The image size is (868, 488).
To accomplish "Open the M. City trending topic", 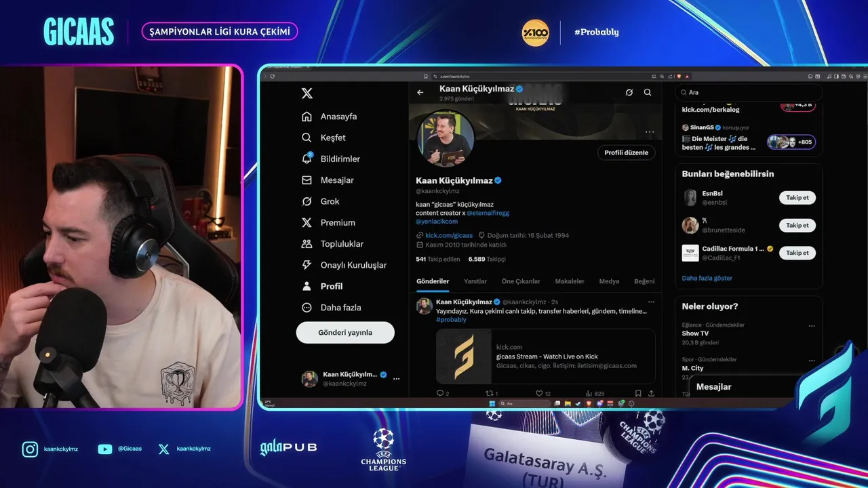I will coord(692,368).
